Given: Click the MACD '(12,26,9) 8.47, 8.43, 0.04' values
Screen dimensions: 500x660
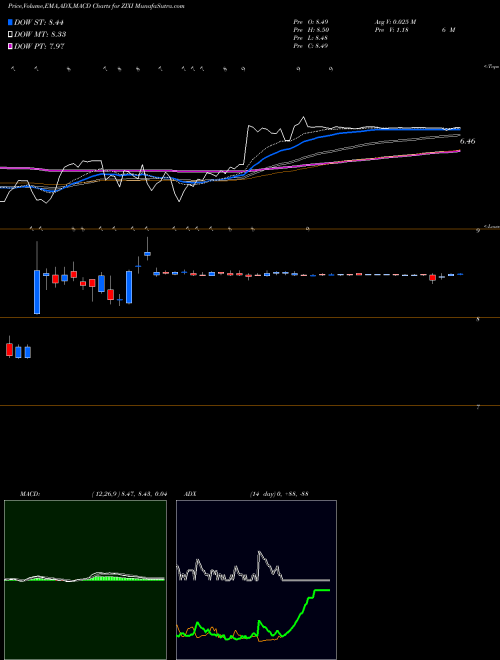Looking at the screenshot, I should [130, 494].
